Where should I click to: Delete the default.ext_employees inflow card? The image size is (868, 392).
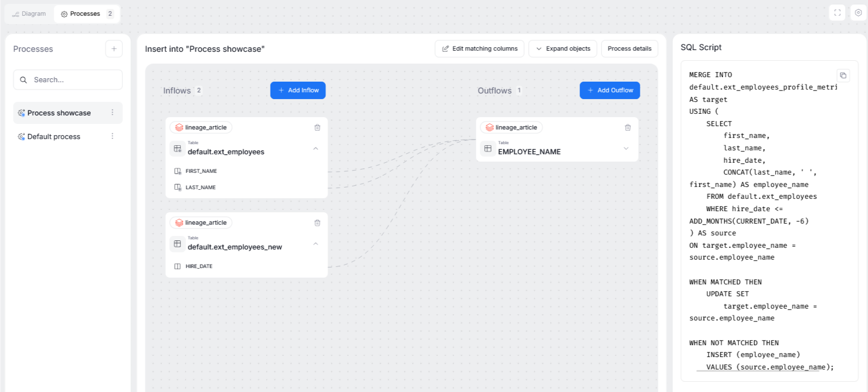point(317,127)
